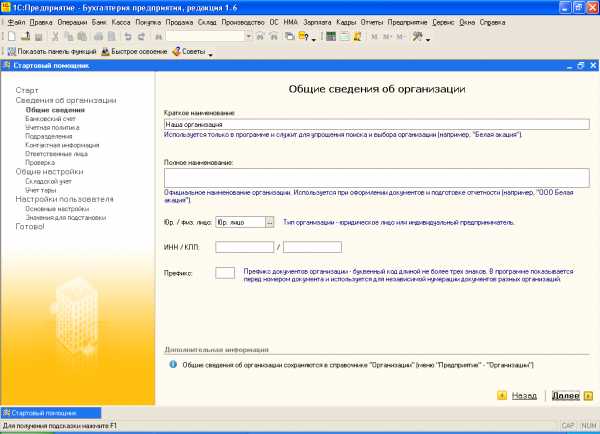The height and width of the screenshot is (434, 600).
Task: Expand the help icon dropdown arrow
Action: tap(315, 39)
